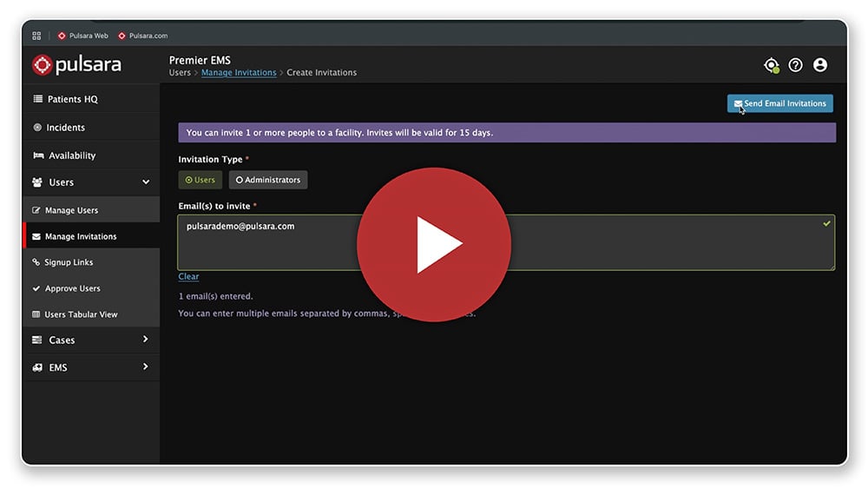
Task: Go to Signup Links
Action: tap(91, 262)
